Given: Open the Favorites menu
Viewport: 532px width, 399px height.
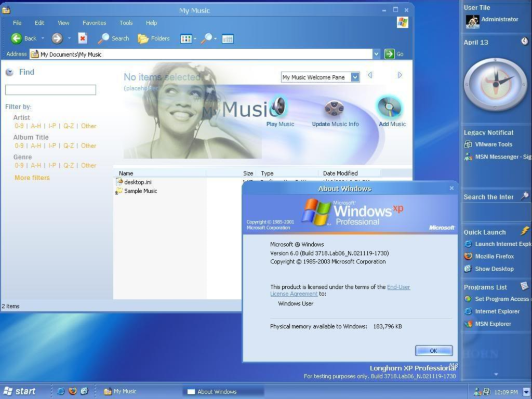Looking at the screenshot, I should 95,23.
